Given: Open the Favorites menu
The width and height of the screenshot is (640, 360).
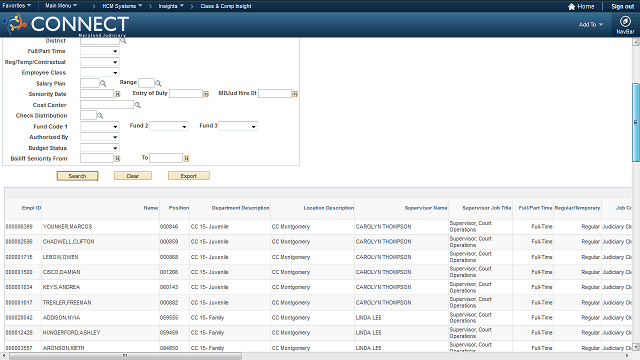Looking at the screenshot, I should 17,6.
